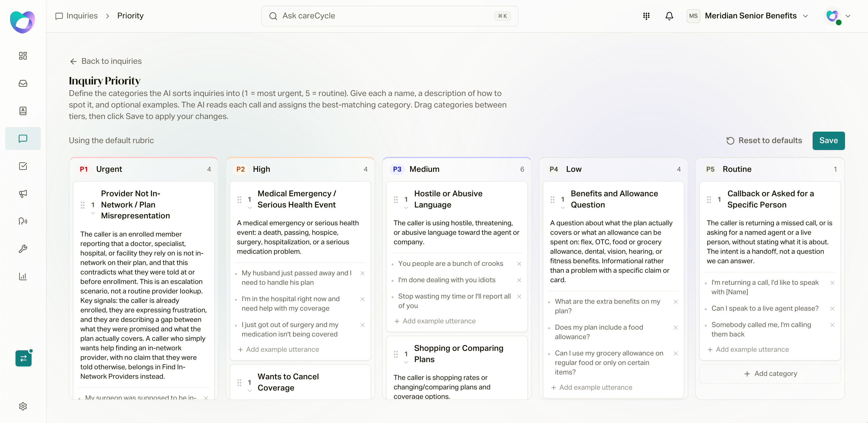Open the dashboard grid icon in sidebar
The width and height of the screenshot is (868, 423).
pyautogui.click(x=23, y=56)
